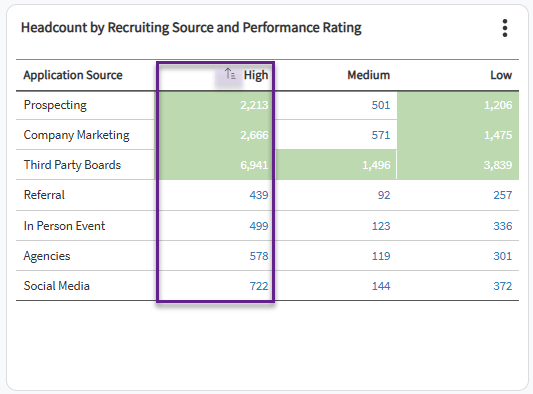The height and width of the screenshot is (394, 533).
Task: Open the three-dot card options menu
Action: coord(505,28)
